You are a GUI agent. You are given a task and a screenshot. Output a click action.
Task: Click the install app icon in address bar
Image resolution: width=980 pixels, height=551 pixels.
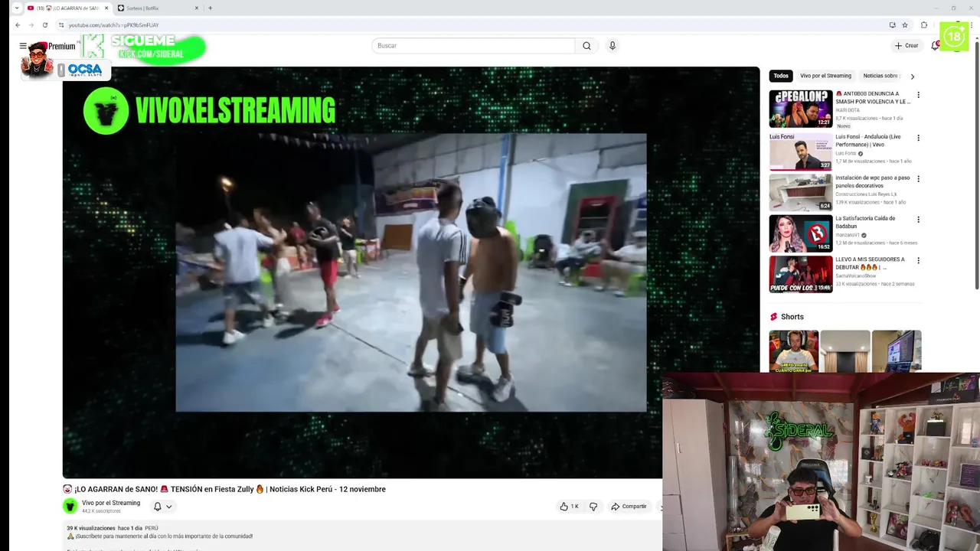[892, 25]
